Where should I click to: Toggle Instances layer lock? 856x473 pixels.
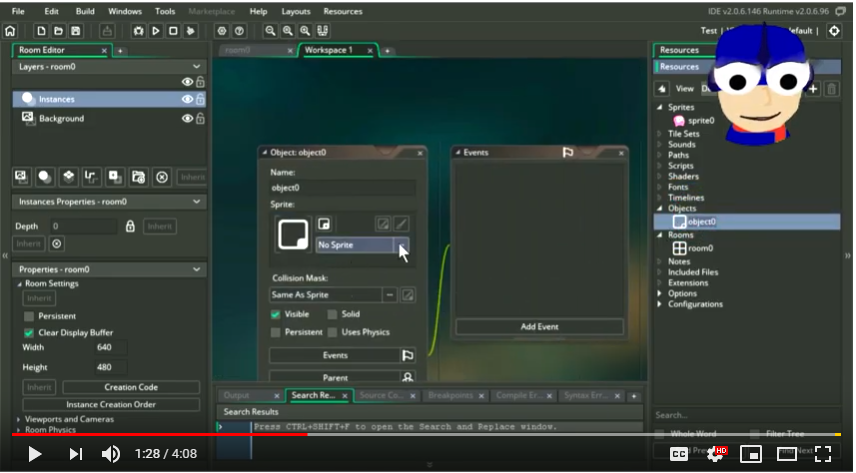(200, 99)
